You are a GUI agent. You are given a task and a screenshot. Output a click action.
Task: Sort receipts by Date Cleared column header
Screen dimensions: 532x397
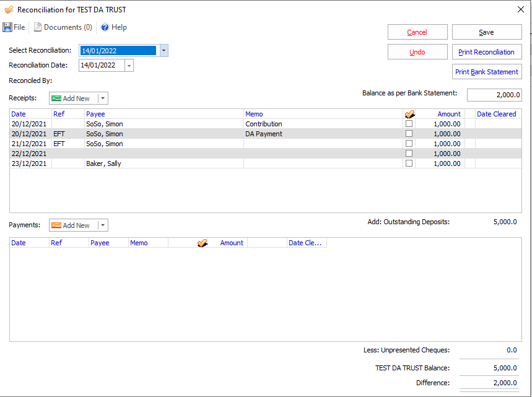click(496, 114)
